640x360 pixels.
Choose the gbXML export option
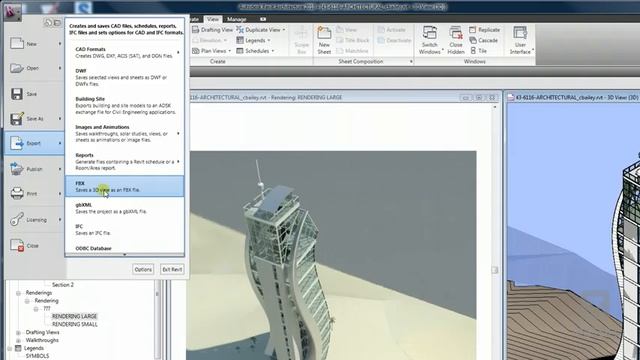click(124, 208)
